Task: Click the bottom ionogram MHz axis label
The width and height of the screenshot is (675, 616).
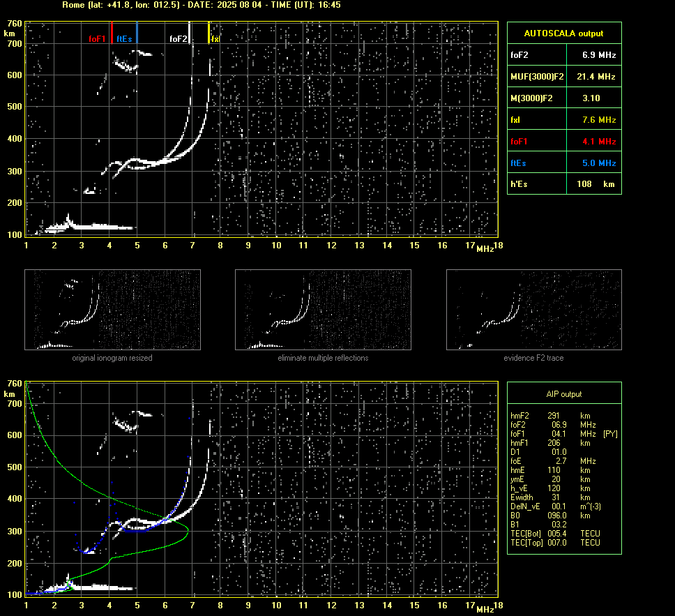Action: click(x=485, y=609)
